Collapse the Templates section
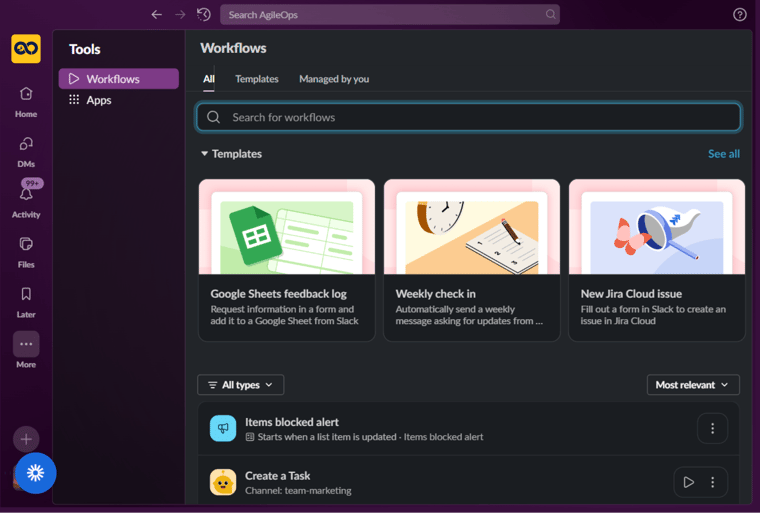The image size is (760, 513). [x=205, y=154]
